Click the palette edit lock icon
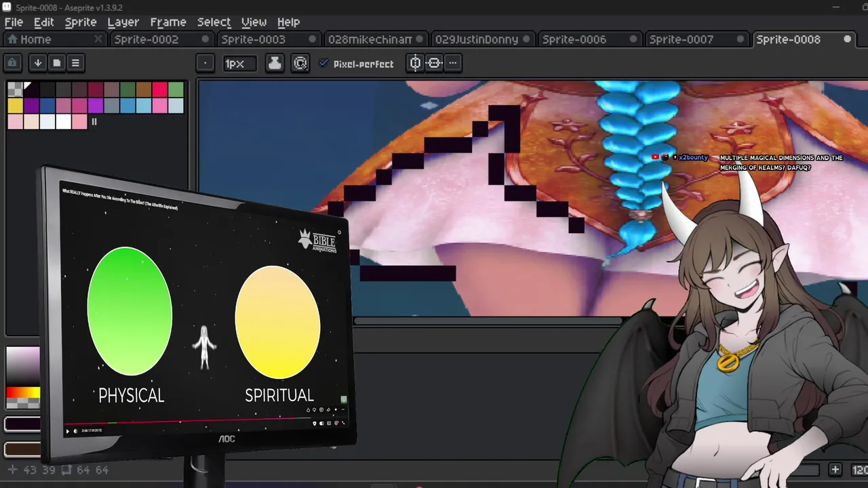The height and width of the screenshot is (488, 868). 12,63
